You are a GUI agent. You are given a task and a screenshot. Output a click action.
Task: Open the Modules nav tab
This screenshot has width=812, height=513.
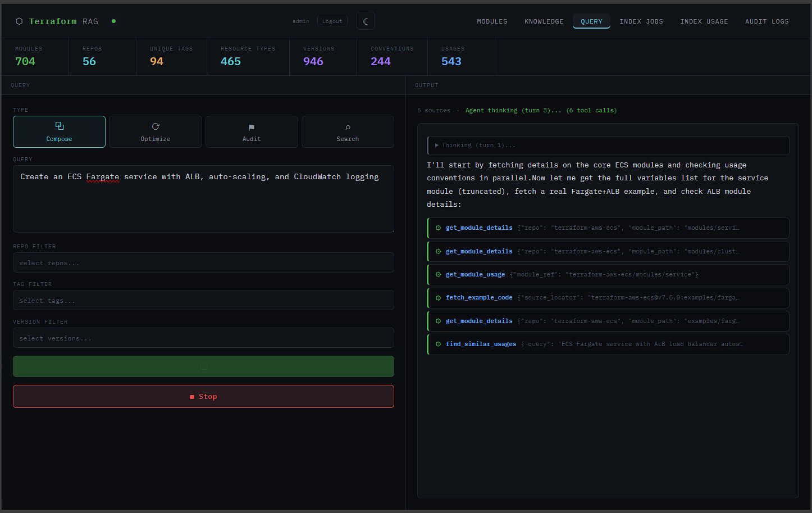click(492, 21)
